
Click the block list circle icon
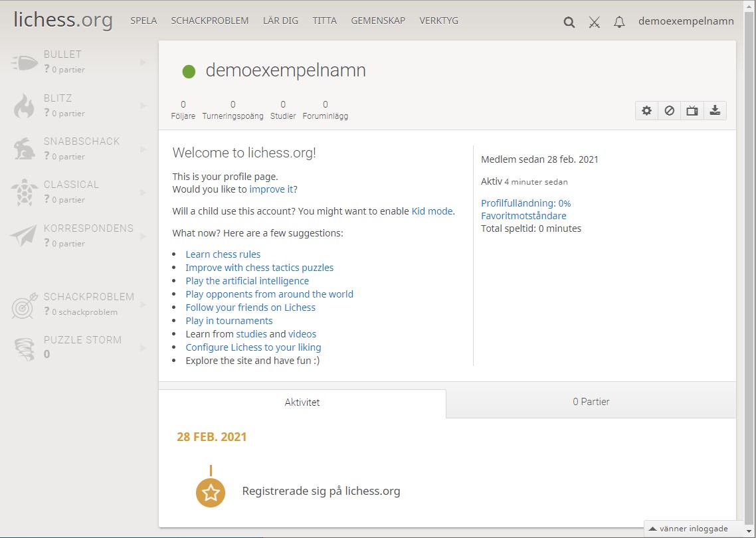669,111
